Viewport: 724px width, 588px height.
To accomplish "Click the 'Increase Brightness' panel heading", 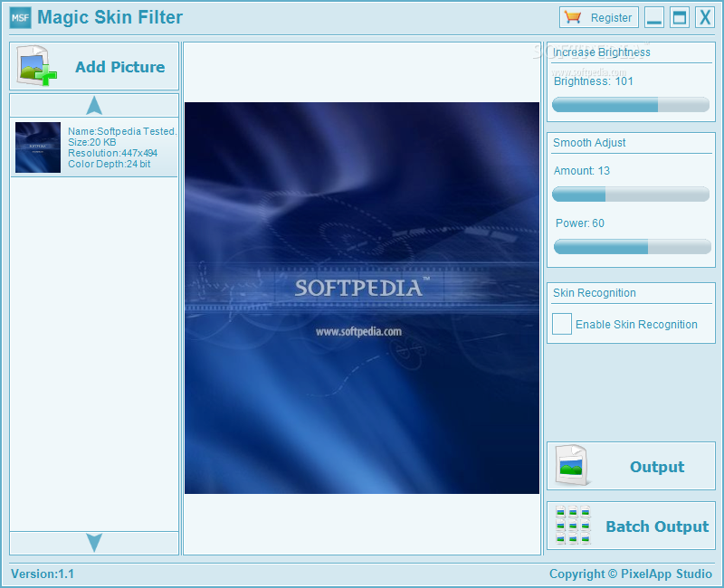I will coord(602,52).
